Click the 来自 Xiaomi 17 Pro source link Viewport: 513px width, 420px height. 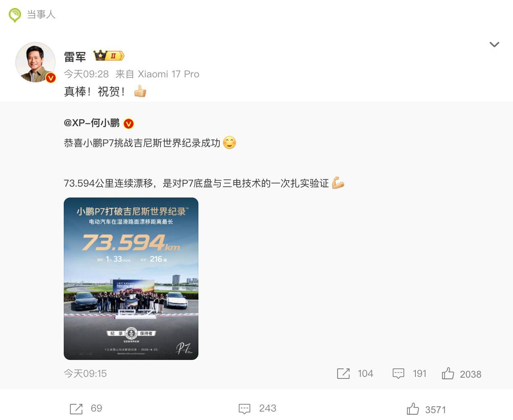[x=157, y=74]
